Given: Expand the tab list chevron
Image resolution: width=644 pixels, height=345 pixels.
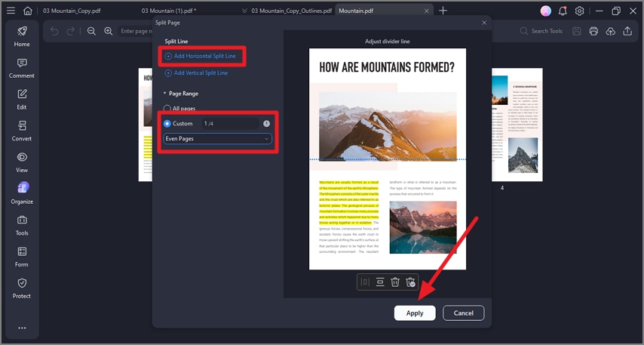Looking at the screenshot, I should click(x=244, y=11).
